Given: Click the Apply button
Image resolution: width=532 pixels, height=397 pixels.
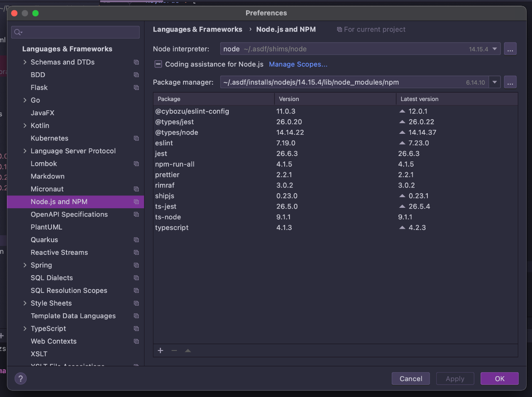Looking at the screenshot, I should 455,378.
